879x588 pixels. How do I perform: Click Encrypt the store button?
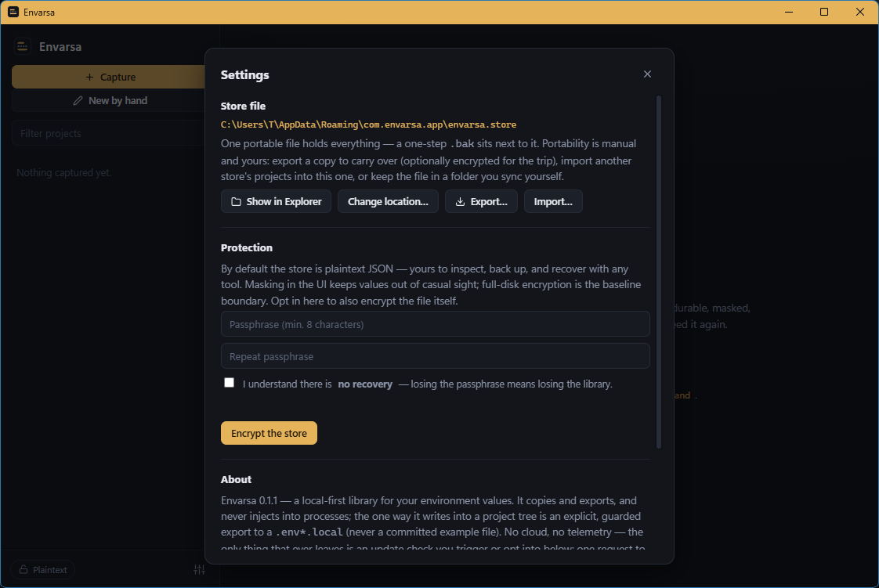pyautogui.click(x=269, y=433)
